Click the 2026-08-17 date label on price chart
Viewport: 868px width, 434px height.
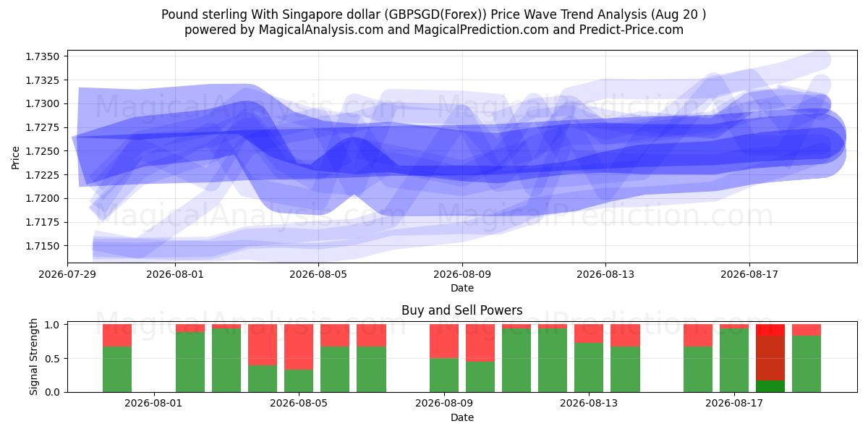(x=749, y=274)
